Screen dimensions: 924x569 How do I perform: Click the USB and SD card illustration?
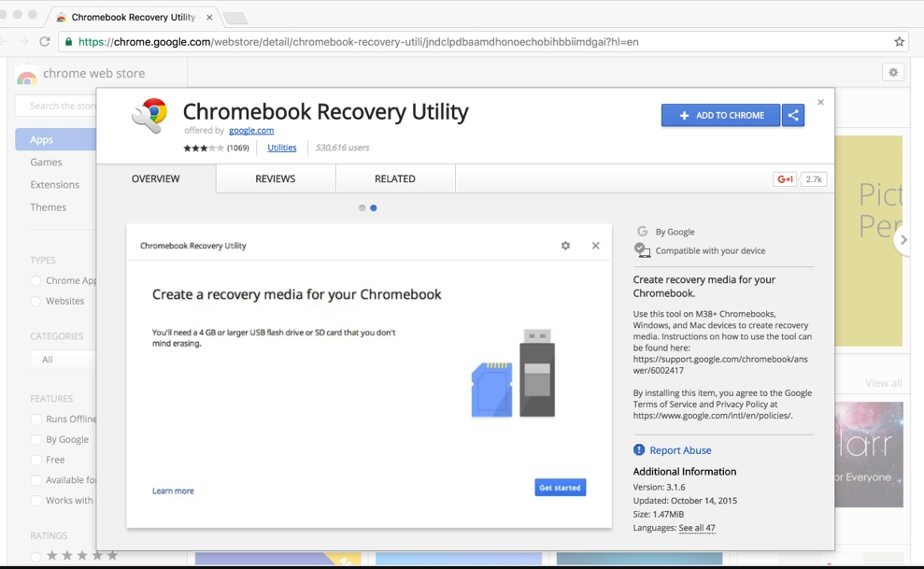513,374
